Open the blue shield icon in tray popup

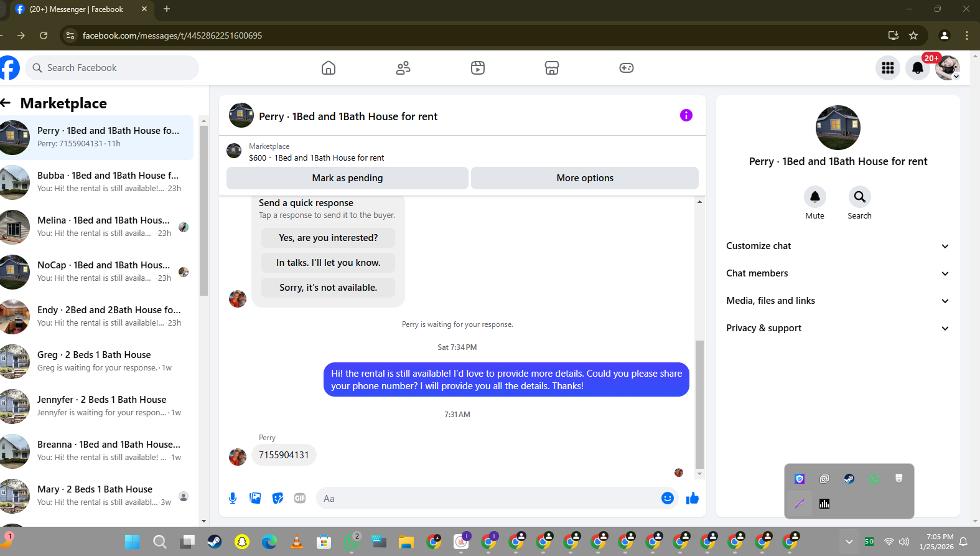point(800,479)
